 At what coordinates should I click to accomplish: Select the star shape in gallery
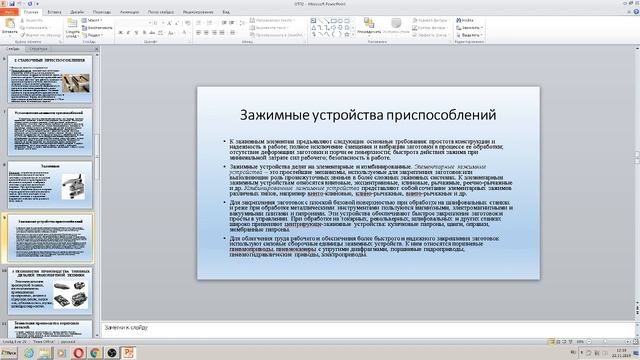[347, 35]
